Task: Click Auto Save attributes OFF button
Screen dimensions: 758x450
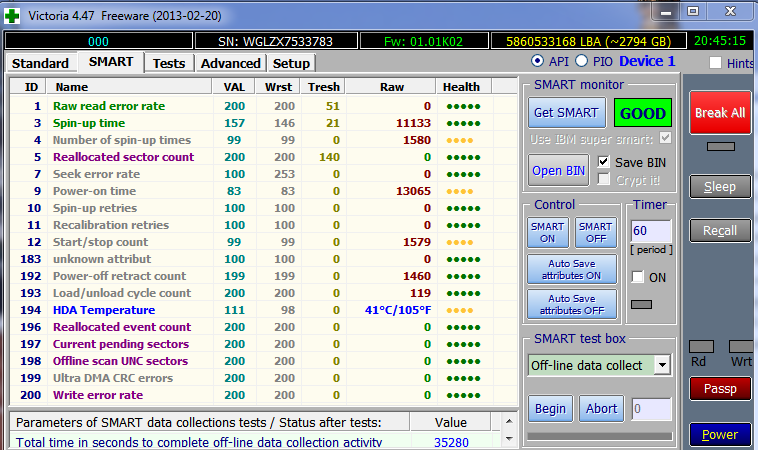Action: pyautogui.click(x=572, y=305)
